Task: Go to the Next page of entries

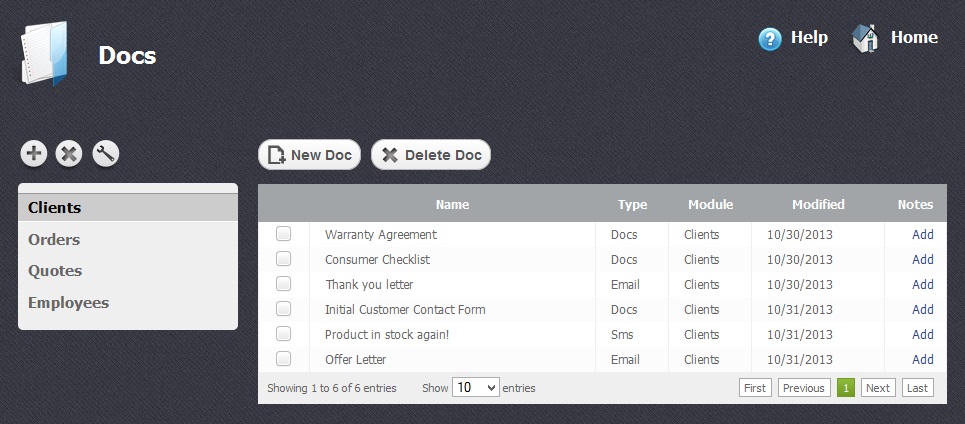Action: pyautogui.click(x=877, y=388)
